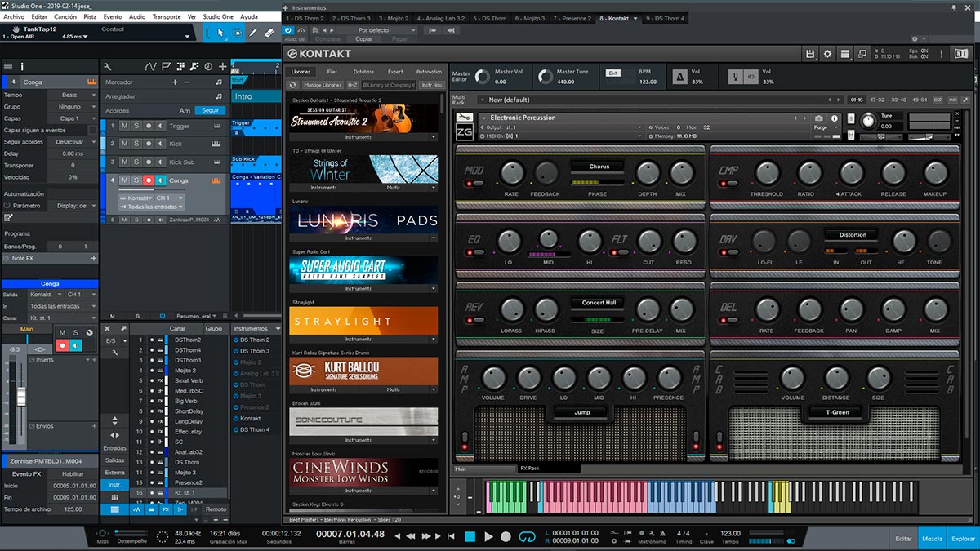
Task: Click the Copiar button
Action: click(x=364, y=38)
